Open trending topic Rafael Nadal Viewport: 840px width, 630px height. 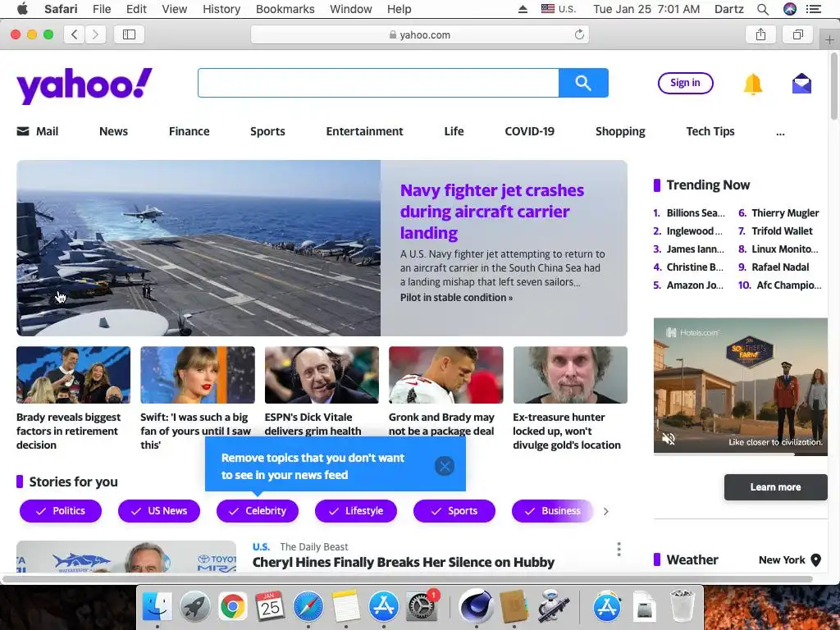pos(780,267)
